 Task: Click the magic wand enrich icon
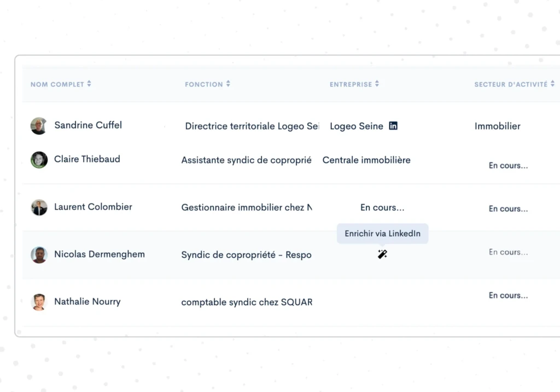point(382,254)
